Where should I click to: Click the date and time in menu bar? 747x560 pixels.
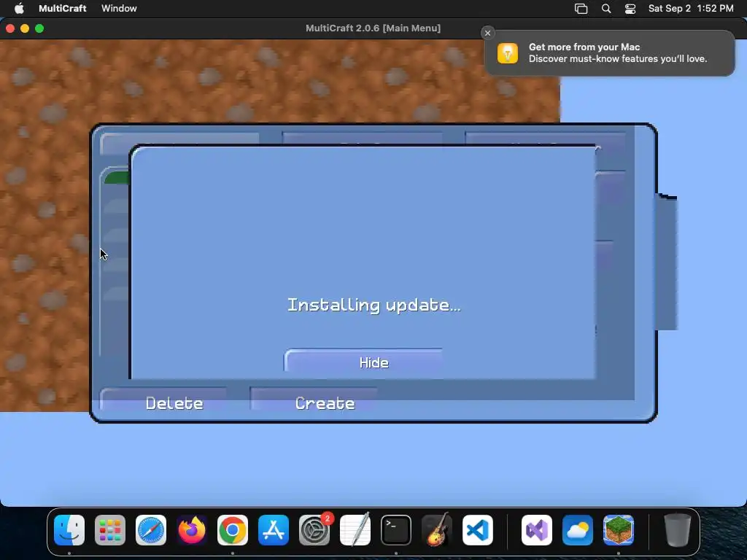coord(691,8)
